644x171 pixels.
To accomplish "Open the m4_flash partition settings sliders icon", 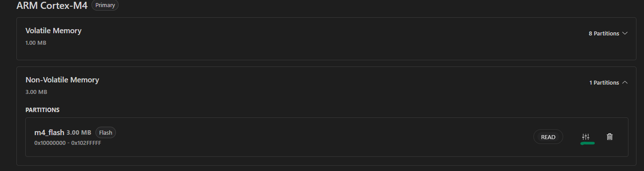I will click(585, 137).
